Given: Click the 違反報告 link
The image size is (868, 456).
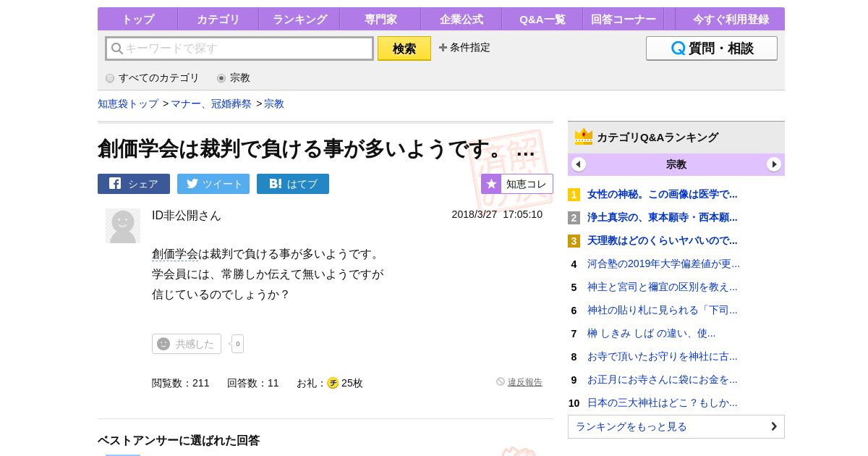Looking at the screenshot, I should coord(525,382).
